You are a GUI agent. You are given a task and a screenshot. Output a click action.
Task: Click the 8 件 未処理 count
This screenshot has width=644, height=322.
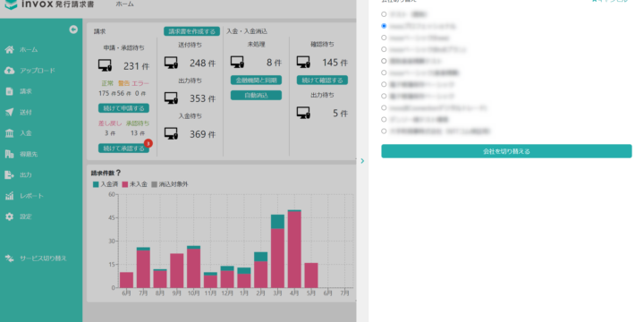(x=274, y=63)
